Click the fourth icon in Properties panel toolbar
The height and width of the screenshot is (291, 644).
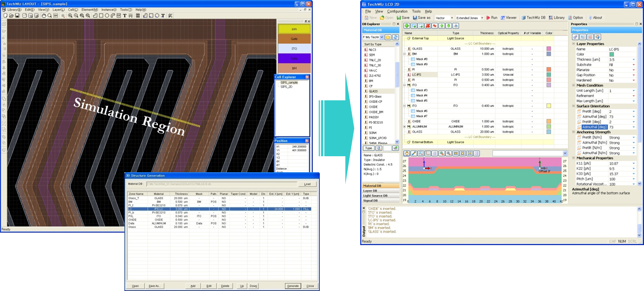598,37
